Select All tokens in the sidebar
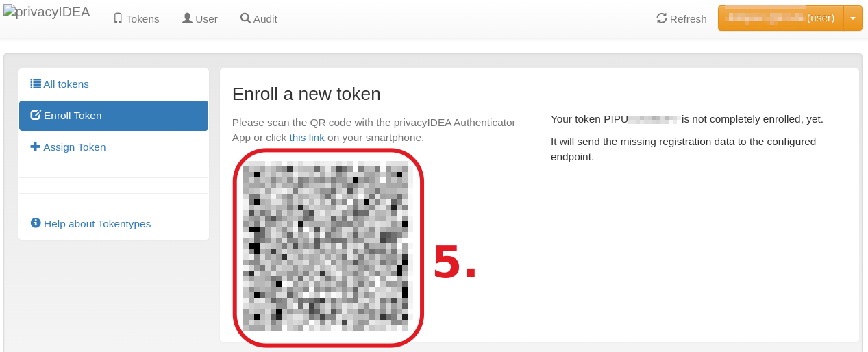 66,84
